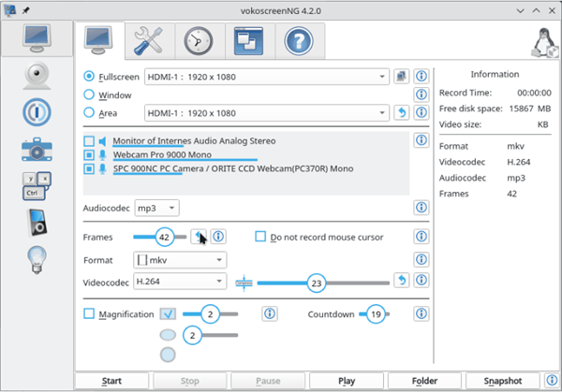Expand the Format mkv dropdown
Image resolution: width=562 pixels, height=392 pixels.
pyautogui.click(x=180, y=259)
